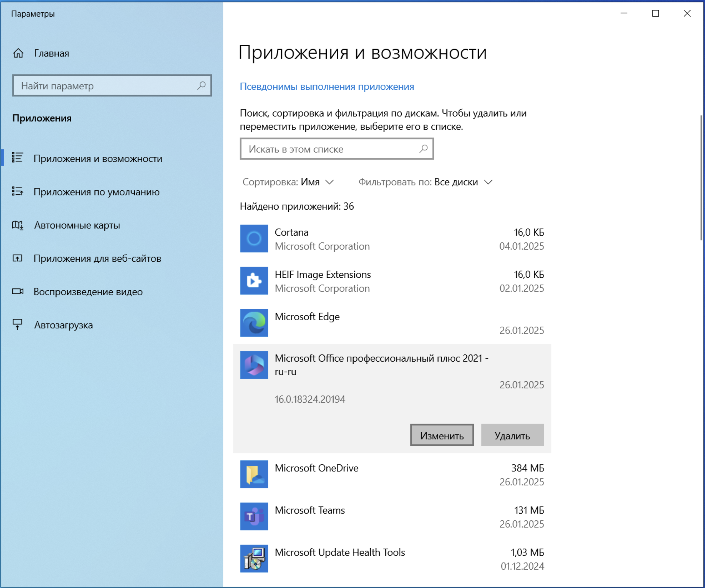Click the Воспроизведение видео camera icon
The width and height of the screenshot is (705, 588).
(17, 291)
